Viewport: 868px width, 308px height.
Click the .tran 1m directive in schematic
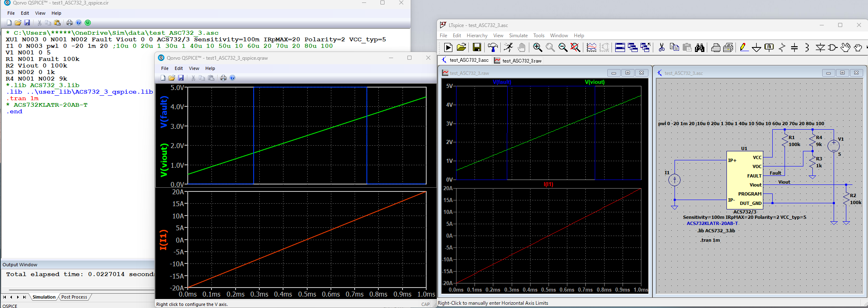pyautogui.click(x=710, y=240)
